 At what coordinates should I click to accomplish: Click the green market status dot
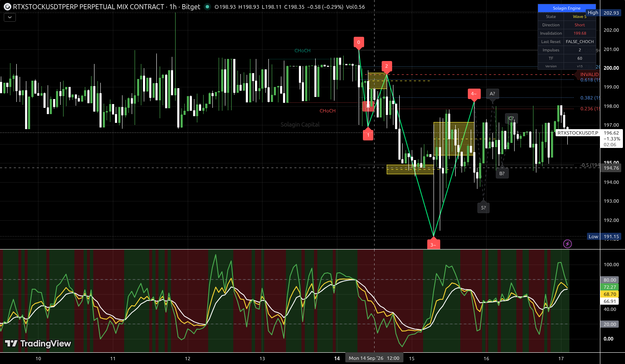pyautogui.click(x=207, y=7)
